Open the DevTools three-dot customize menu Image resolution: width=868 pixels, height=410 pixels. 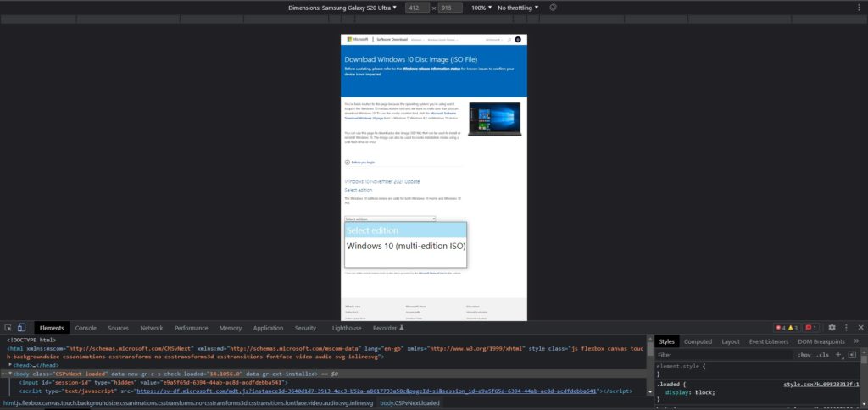tap(846, 328)
